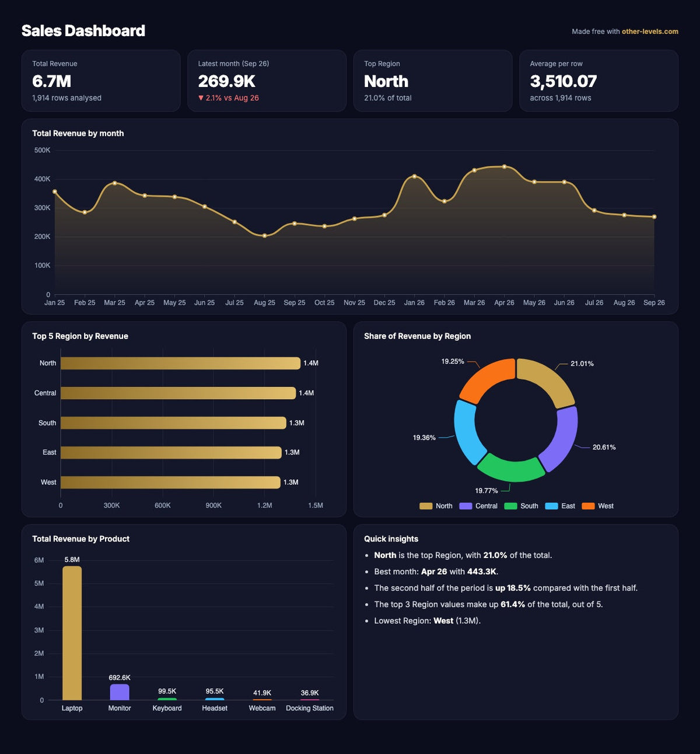Click the 19.77% donut label
This screenshot has height=754, width=700.
coord(487,491)
